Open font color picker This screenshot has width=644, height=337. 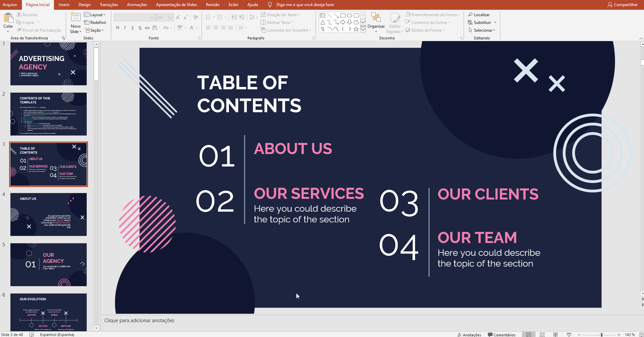[x=192, y=28]
